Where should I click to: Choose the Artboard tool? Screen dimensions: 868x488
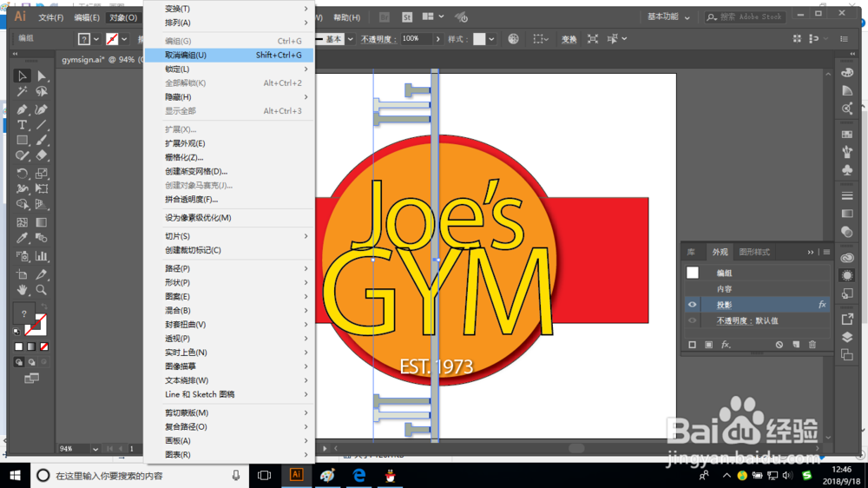[x=23, y=274]
